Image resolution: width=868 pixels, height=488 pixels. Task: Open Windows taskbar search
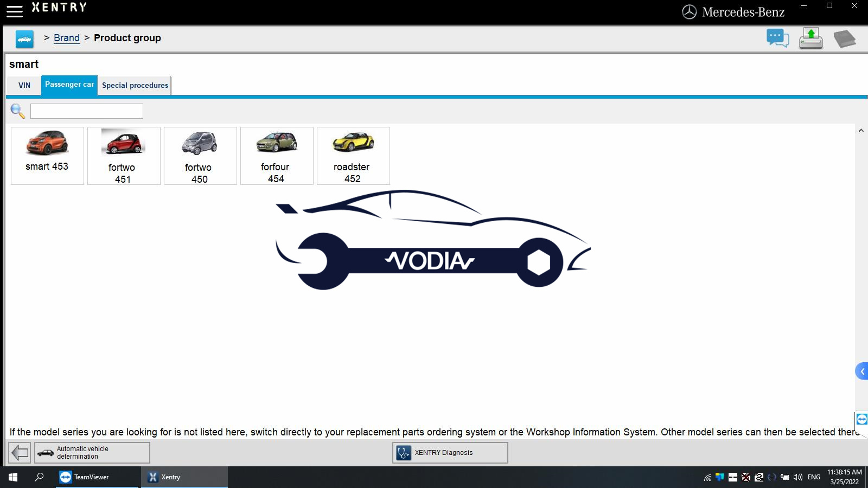(x=39, y=477)
